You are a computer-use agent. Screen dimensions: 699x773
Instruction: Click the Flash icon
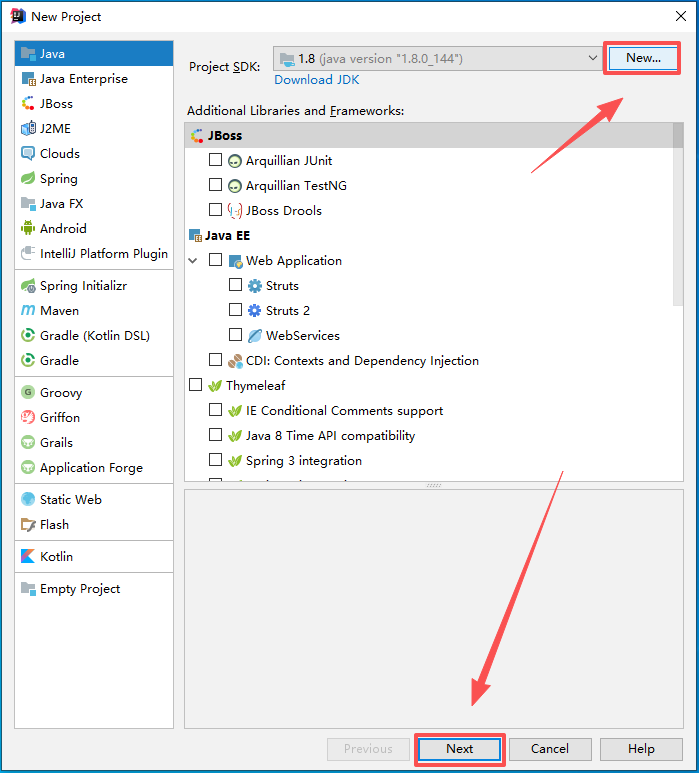coord(28,525)
